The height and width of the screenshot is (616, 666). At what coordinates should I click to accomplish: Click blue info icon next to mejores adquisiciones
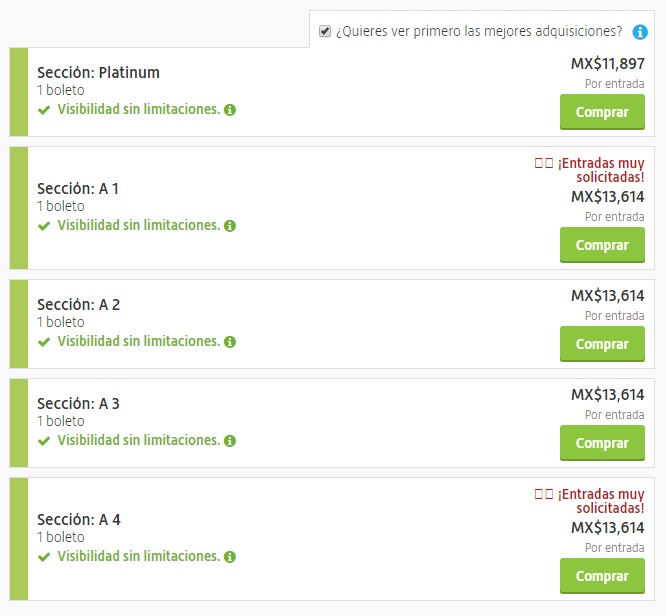[640, 32]
